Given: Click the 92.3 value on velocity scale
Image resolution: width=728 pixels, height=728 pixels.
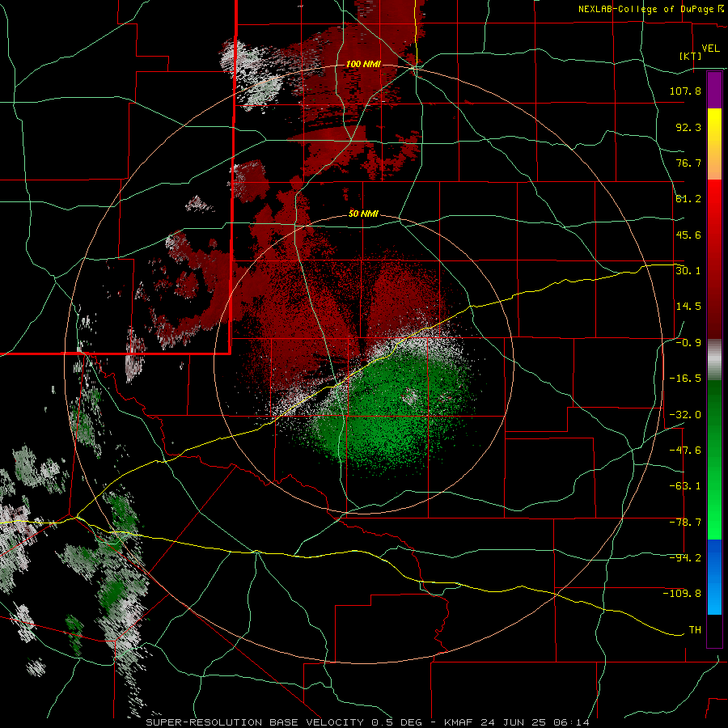Looking at the screenshot, I should pyautogui.click(x=688, y=127).
